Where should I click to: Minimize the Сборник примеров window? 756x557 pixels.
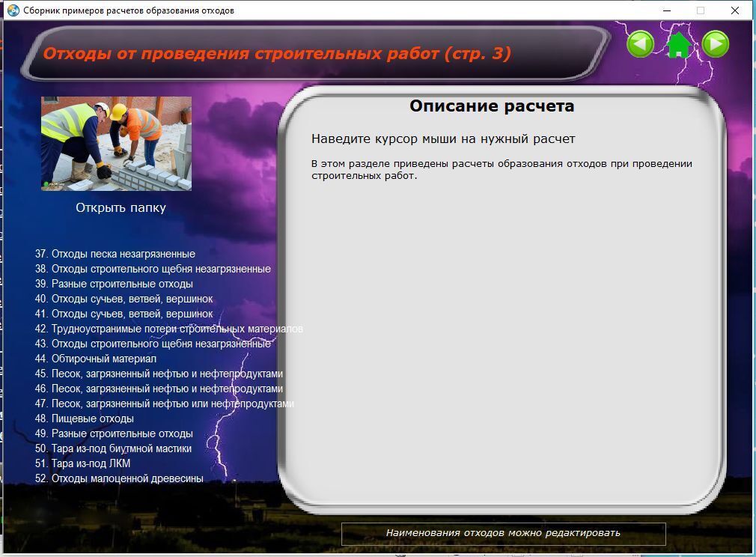(x=667, y=10)
